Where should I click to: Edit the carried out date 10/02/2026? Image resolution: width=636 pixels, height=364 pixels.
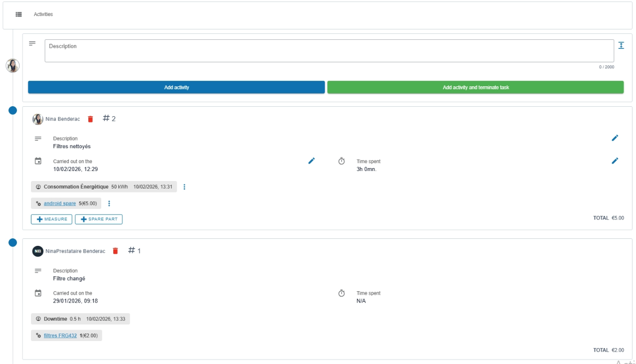311,161
